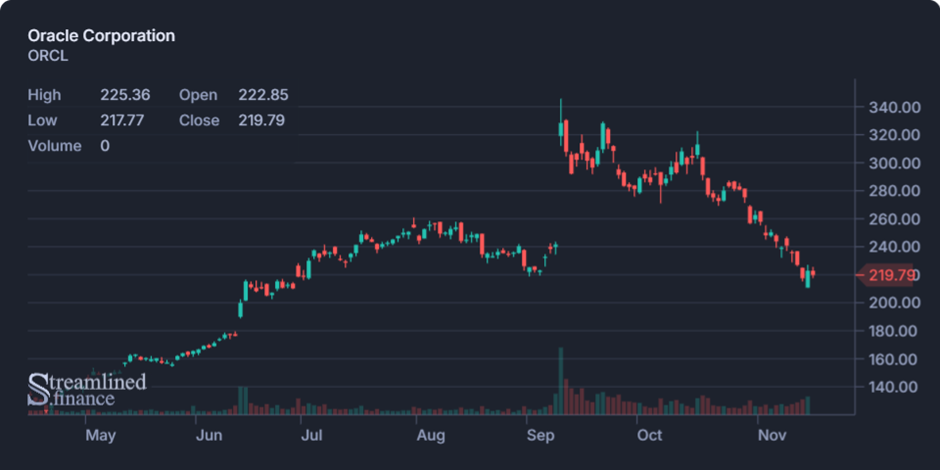
Task: Click the tallest volume bar in September
Action: (561, 381)
